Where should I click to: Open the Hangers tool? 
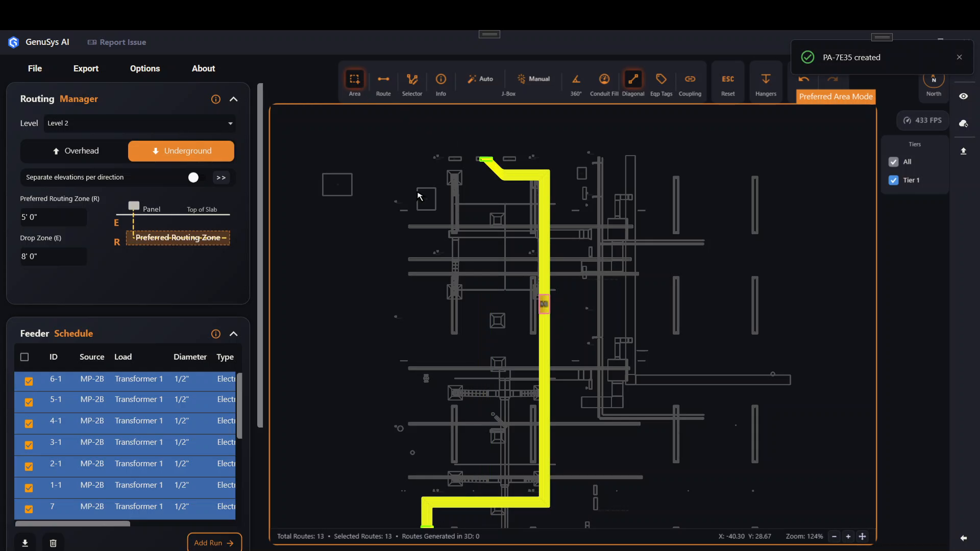tap(766, 83)
